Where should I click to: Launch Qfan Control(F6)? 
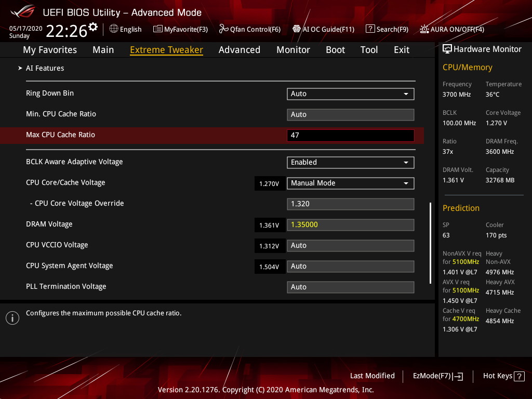click(x=250, y=29)
